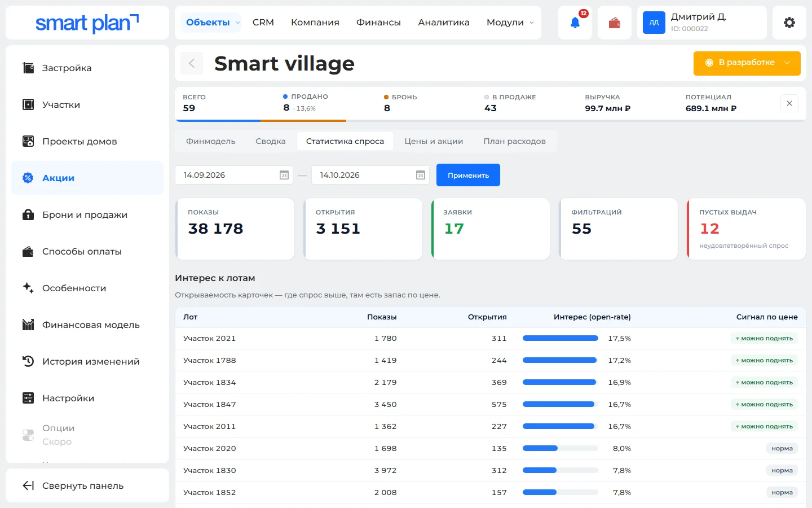Open Застройка in the sidebar
The height and width of the screenshot is (508, 812).
pos(87,68)
